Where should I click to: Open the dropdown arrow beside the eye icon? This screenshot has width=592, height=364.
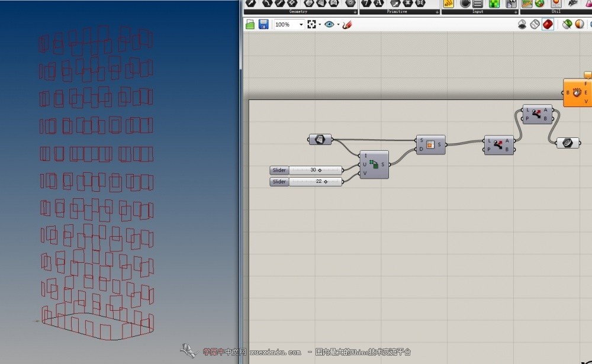click(338, 24)
